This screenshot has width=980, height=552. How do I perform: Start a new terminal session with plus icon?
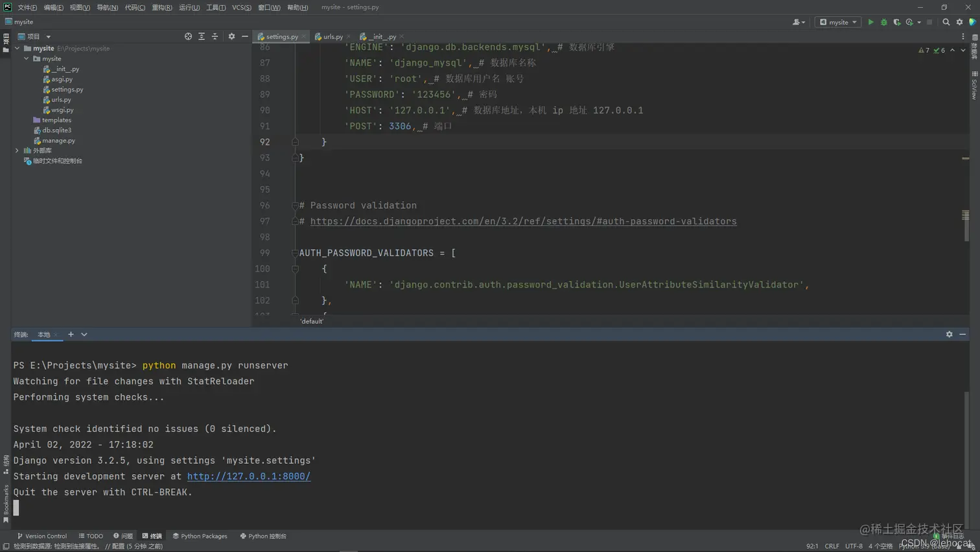coord(71,334)
